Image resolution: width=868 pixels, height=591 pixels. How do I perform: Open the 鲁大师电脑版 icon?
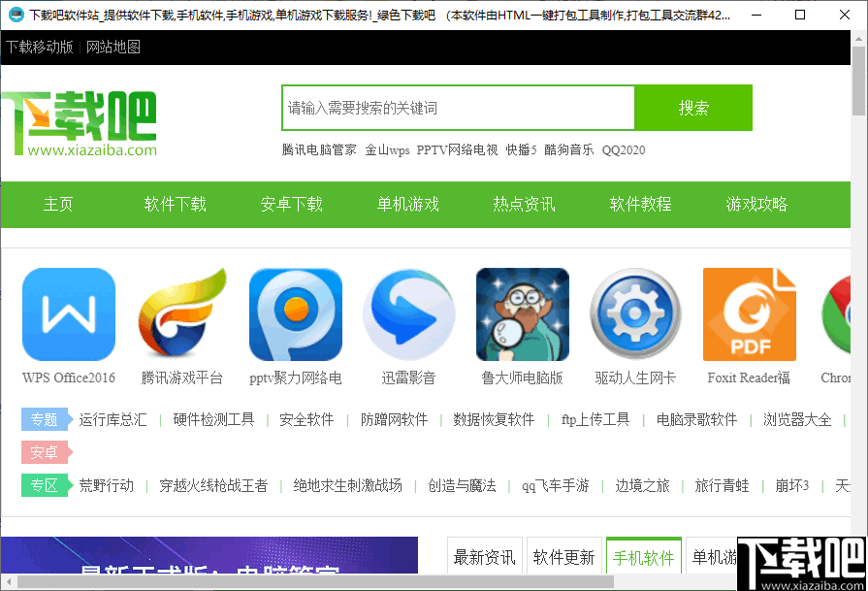[522, 313]
